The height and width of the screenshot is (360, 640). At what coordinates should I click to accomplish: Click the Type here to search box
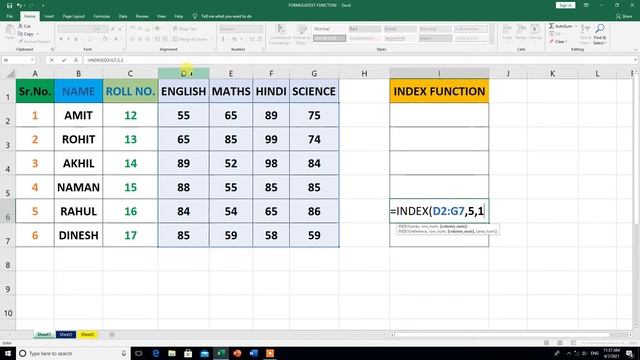73,353
